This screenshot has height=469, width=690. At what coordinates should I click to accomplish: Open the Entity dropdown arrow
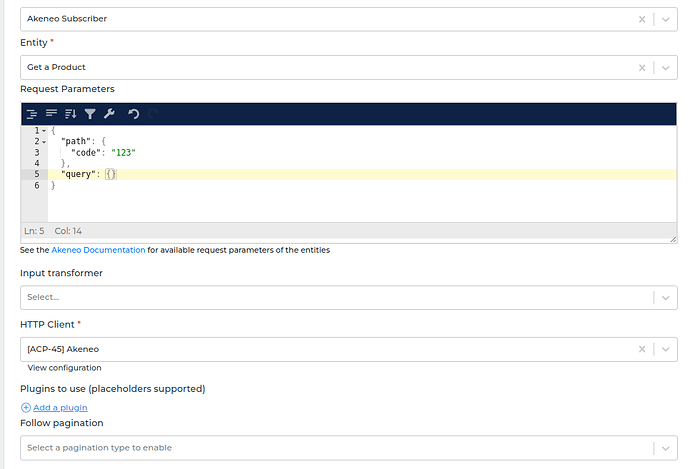click(665, 68)
